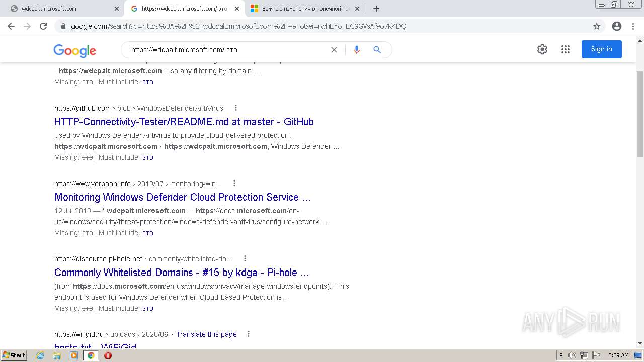Close the Google search results tab
This screenshot has width=644, height=362.
coord(237,9)
